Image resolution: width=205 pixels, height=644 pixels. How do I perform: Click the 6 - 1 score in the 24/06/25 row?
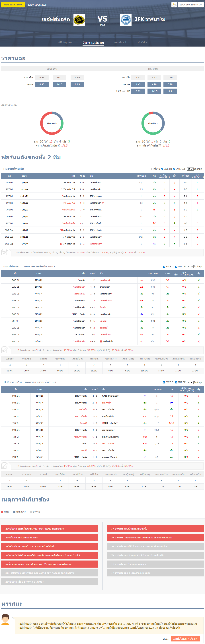pos(95,437)
